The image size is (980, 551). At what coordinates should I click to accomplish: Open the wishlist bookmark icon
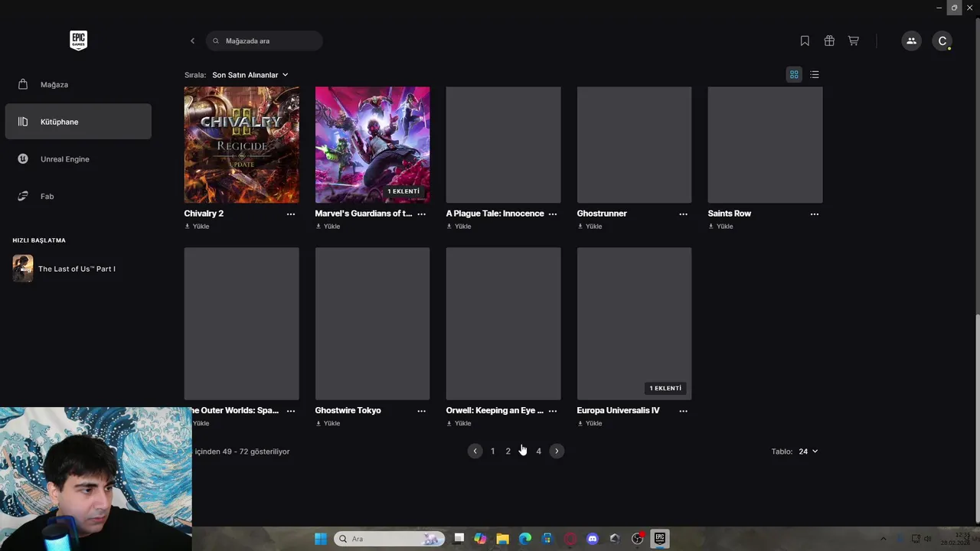pos(805,41)
